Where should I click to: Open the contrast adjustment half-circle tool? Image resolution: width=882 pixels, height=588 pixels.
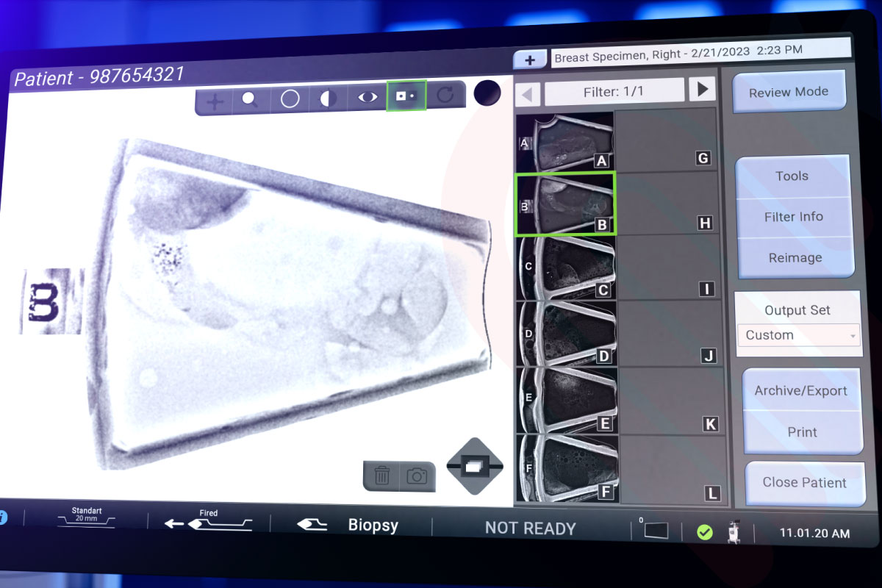[329, 98]
